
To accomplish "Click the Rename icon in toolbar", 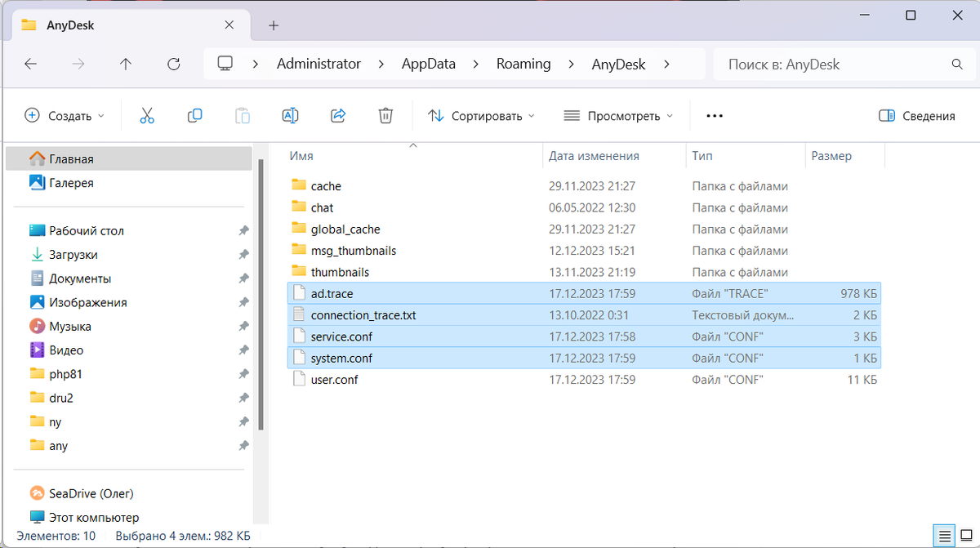I will point(290,116).
